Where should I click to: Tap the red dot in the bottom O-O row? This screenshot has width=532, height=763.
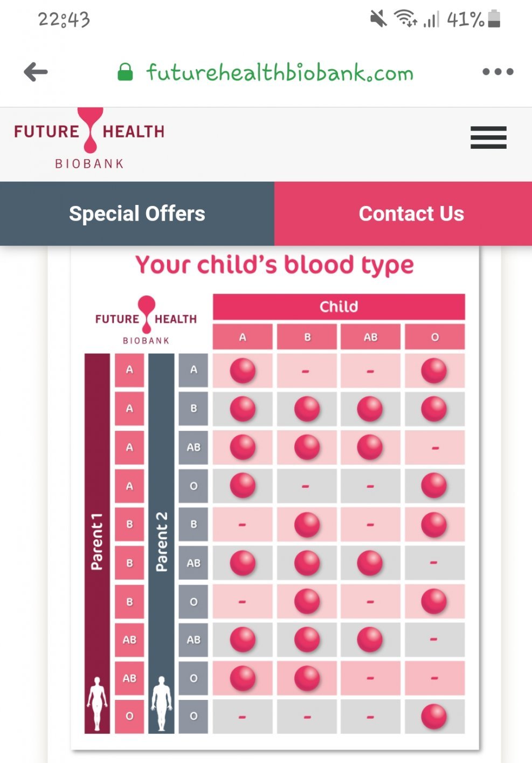coord(434,717)
